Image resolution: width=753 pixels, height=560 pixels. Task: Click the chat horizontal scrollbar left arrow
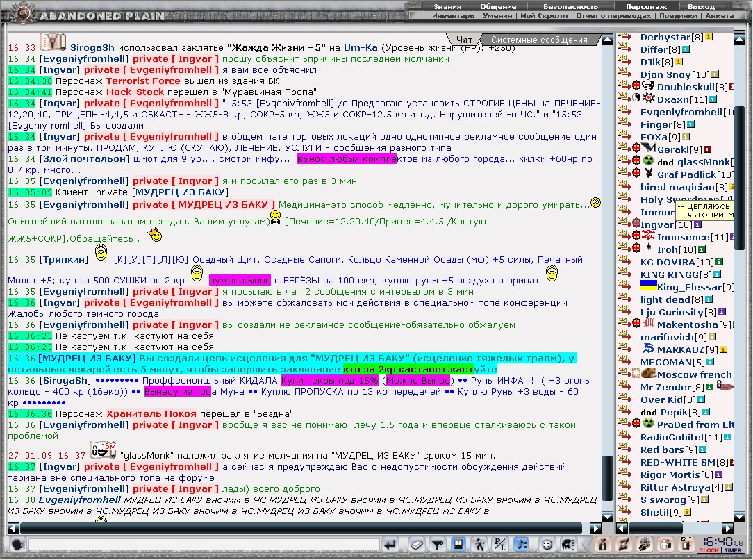[x=13, y=528]
